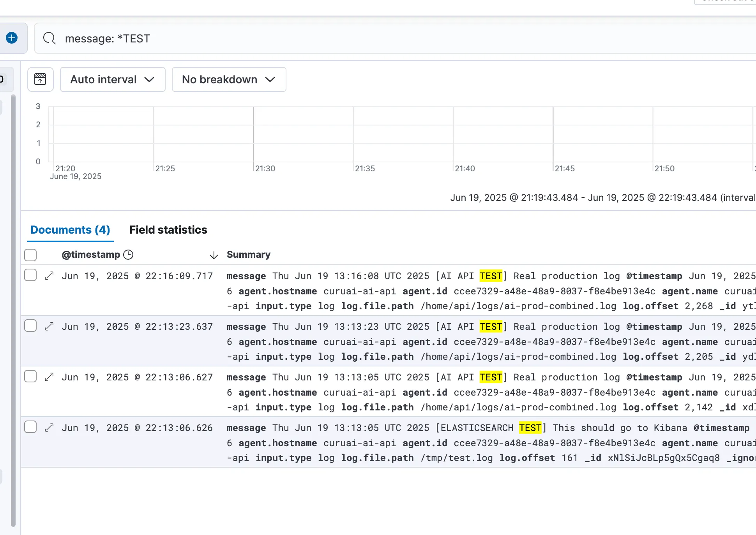756x535 pixels.
Task: Click the add filter plus icon
Action: [x=12, y=38]
